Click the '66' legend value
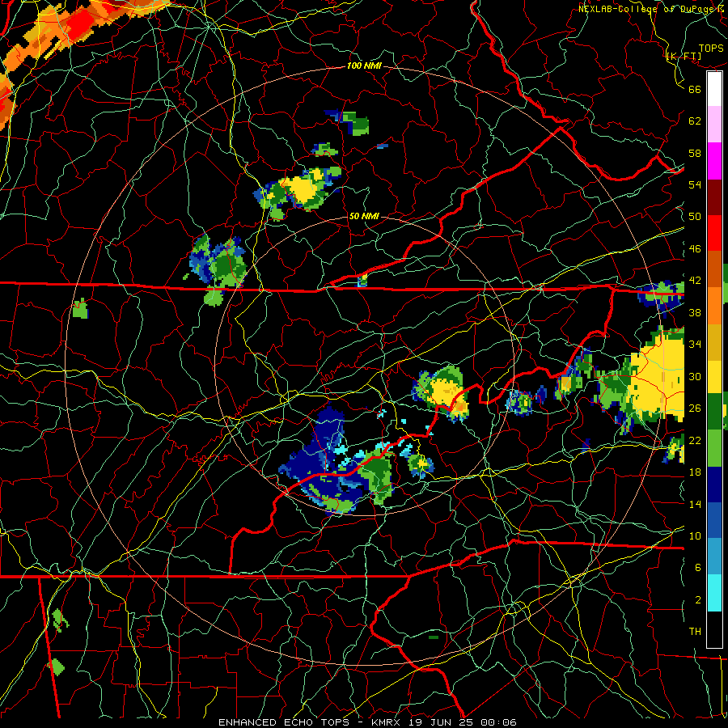 [695, 89]
